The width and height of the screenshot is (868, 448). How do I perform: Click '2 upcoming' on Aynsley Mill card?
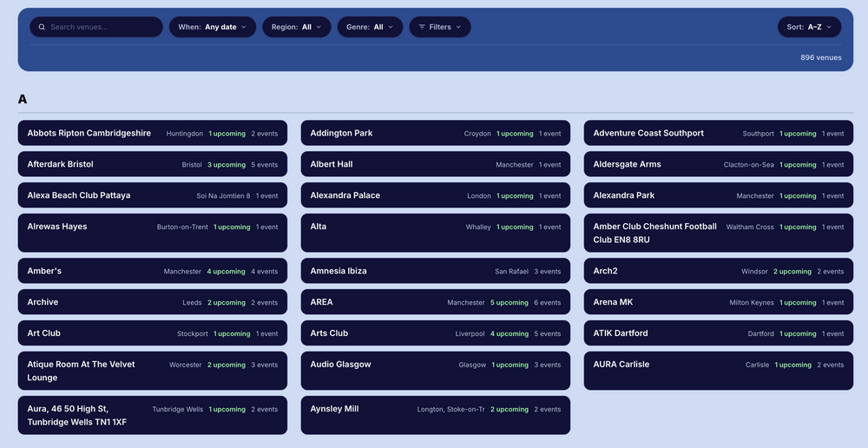coord(510,410)
